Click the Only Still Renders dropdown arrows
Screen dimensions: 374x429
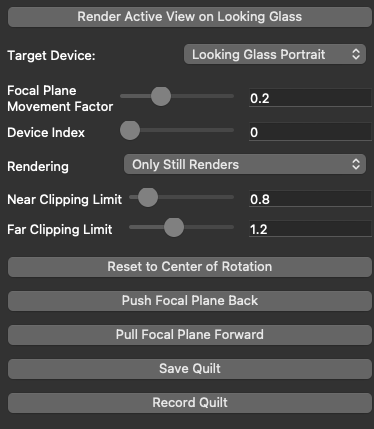point(356,164)
